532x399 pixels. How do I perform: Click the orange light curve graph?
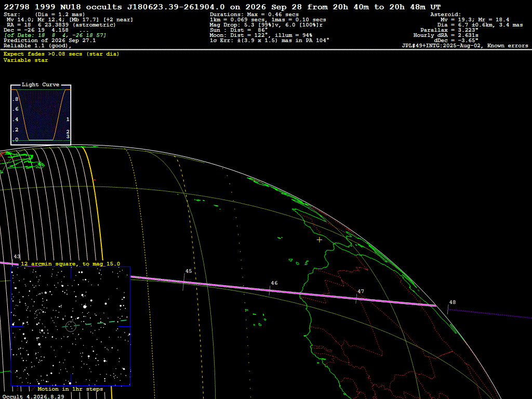click(x=41, y=115)
